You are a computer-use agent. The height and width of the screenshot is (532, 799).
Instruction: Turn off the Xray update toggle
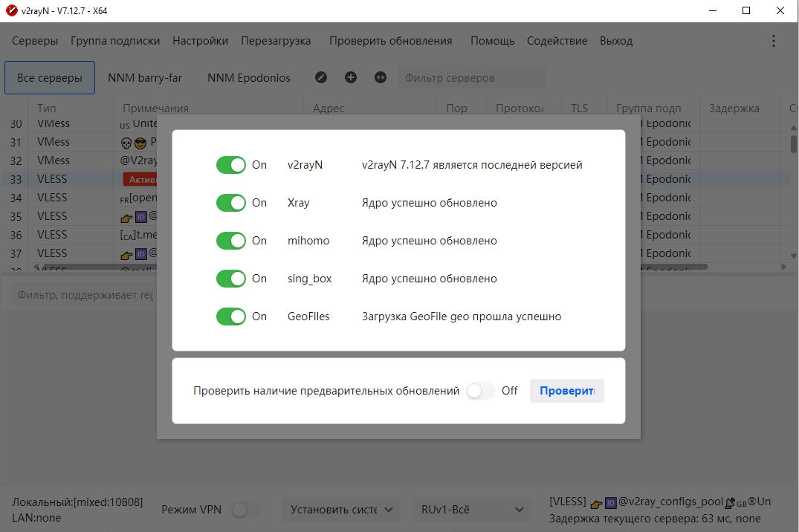click(231, 203)
